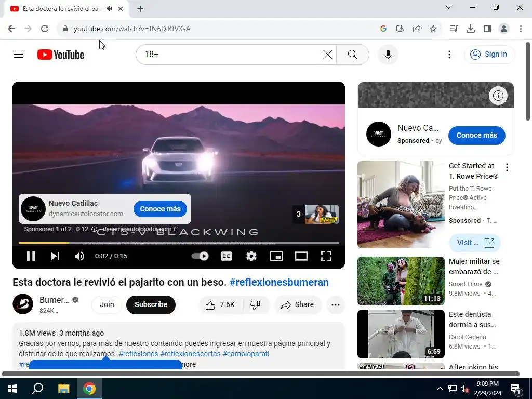Like the video with 7.6K likes
The height and width of the screenshot is (399, 532).
coord(220,304)
